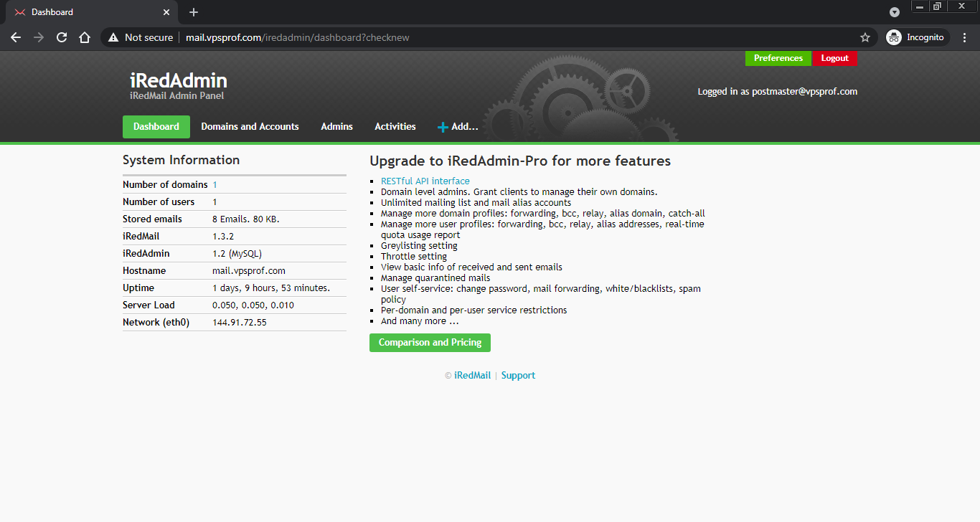Open a new tab with plus icon

click(194, 12)
